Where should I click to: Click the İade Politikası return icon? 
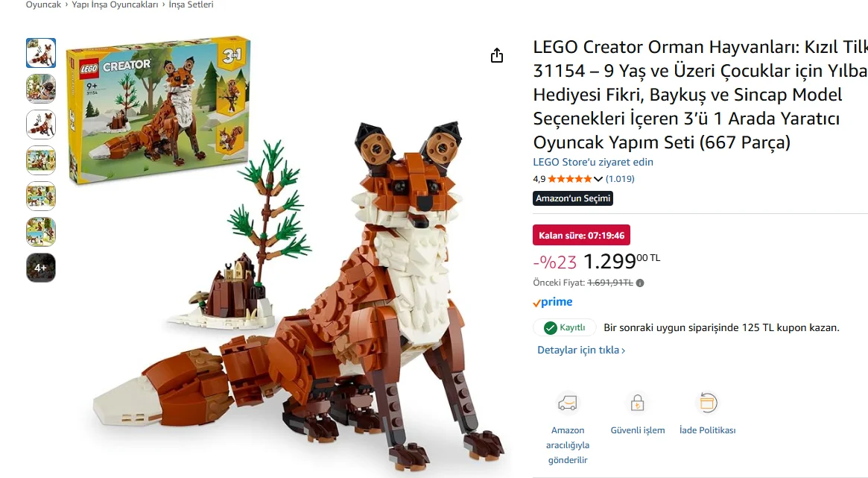[707, 403]
